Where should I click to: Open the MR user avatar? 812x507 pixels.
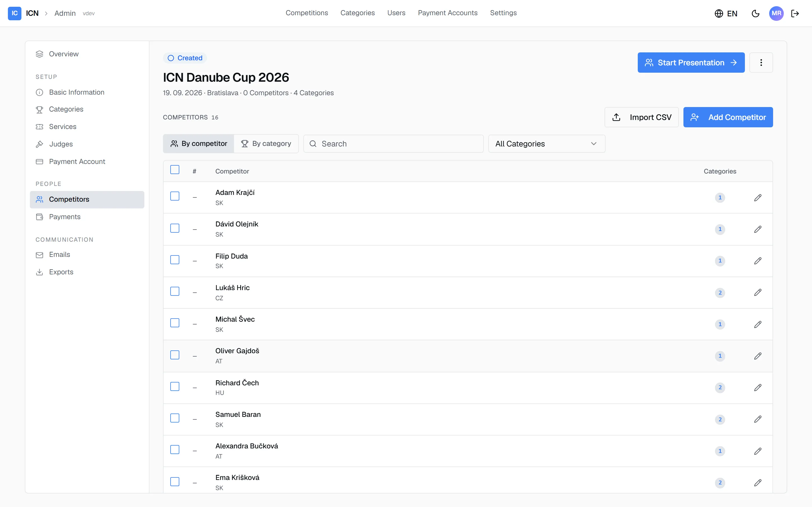point(776,14)
